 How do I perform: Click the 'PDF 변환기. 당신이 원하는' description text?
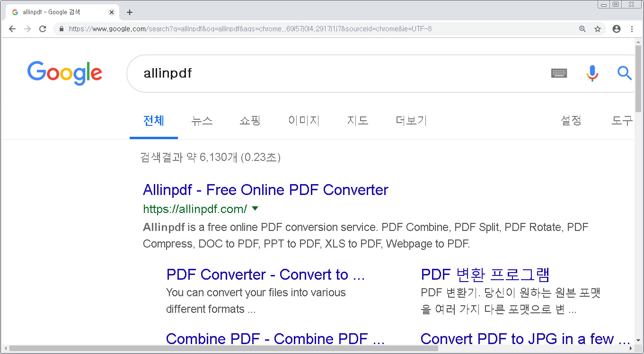511,301
